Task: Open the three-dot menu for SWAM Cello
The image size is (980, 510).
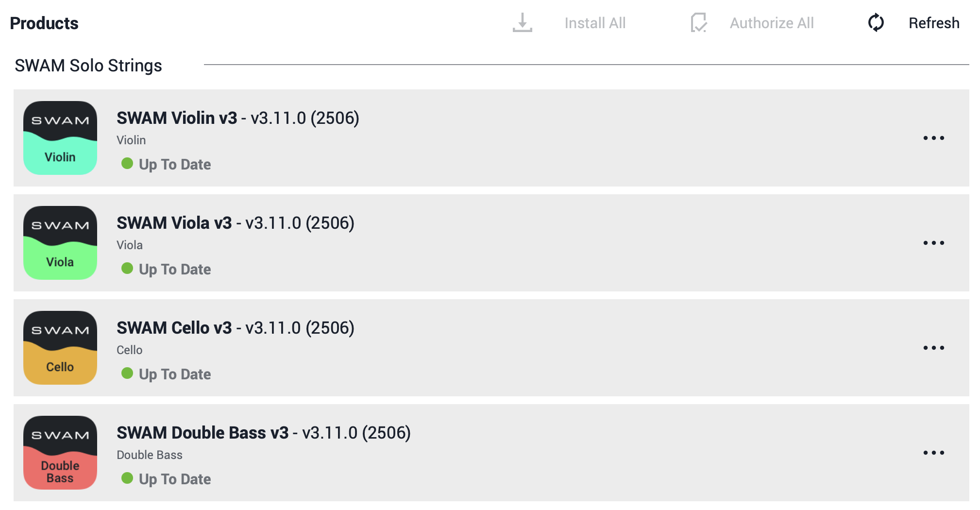Action: click(933, 348)
